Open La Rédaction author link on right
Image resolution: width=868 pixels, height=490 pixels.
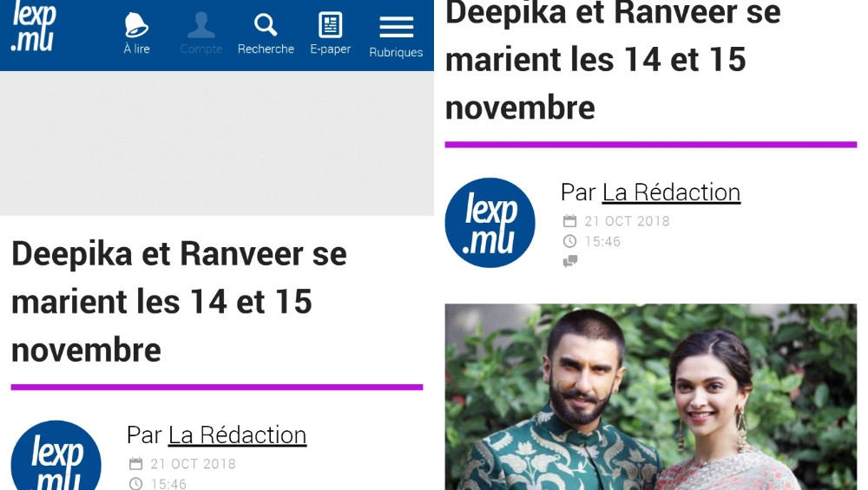(x=671, y=193)
